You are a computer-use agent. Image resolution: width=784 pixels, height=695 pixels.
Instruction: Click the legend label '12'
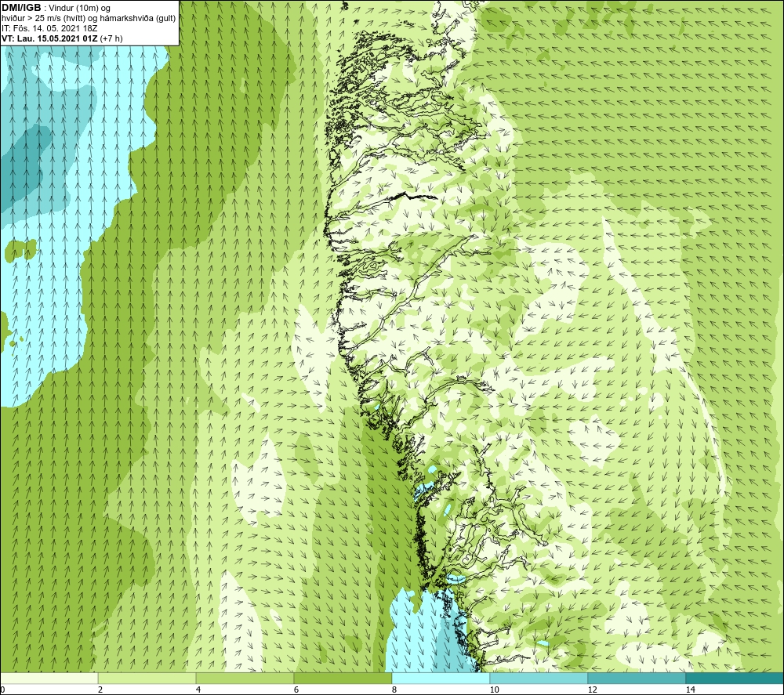[593, 690]
